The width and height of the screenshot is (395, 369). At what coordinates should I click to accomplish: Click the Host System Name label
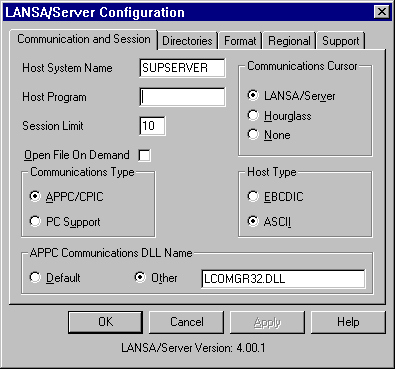pos(67,68)
